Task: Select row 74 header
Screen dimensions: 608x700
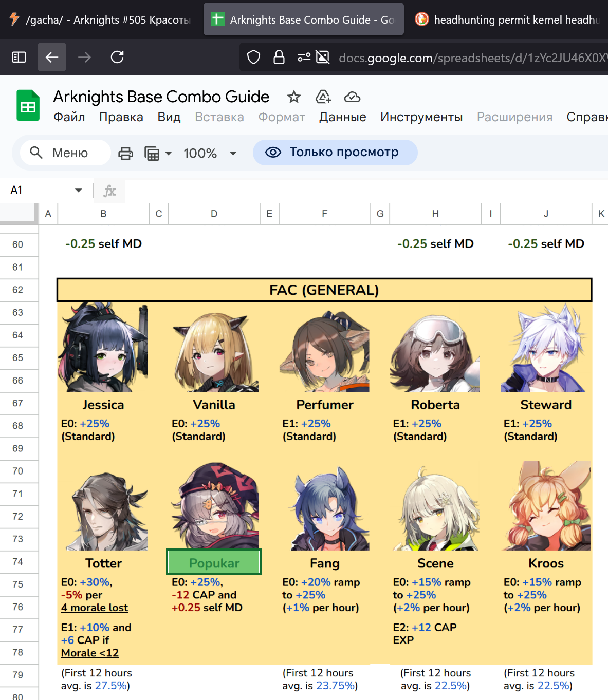Action: pos(18,561)
